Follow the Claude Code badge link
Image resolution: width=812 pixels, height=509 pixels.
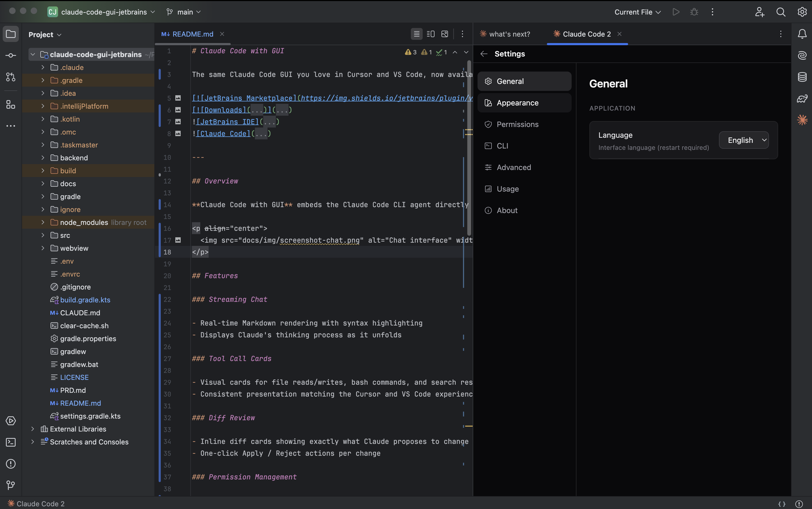(223, 133)
